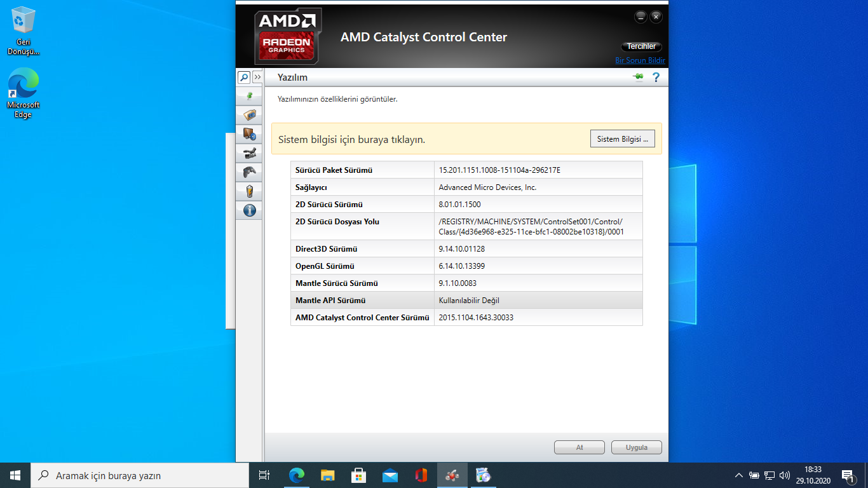Viewport: 868px width, 488px height.
Task: Click the Yazılım page heading
Action: click(x=292, y=78)
